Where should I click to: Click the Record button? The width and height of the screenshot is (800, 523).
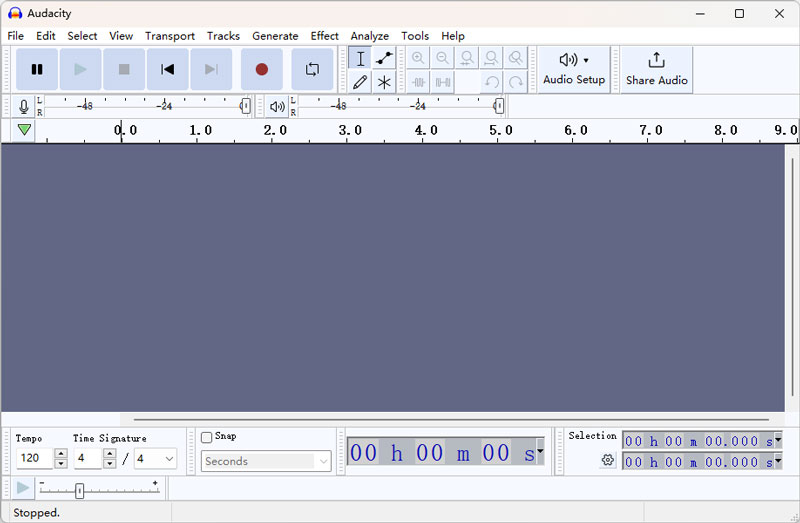point(262,69)
